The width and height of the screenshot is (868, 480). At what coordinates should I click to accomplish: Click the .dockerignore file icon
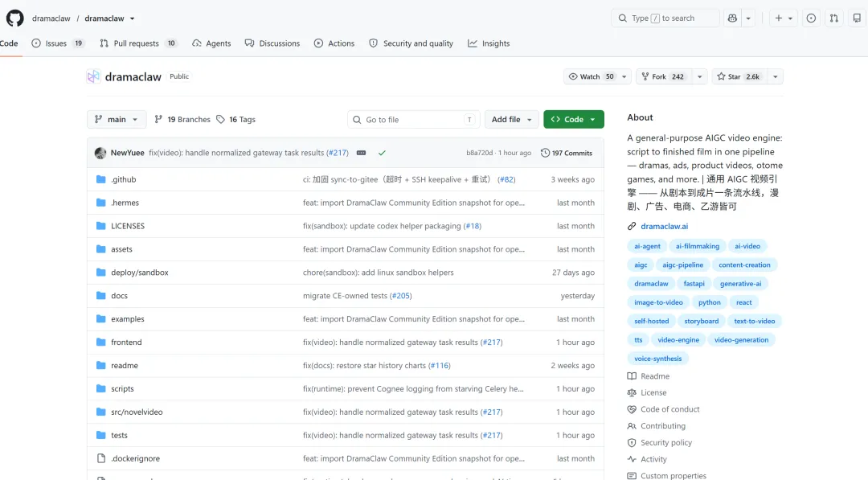point(100,458)
